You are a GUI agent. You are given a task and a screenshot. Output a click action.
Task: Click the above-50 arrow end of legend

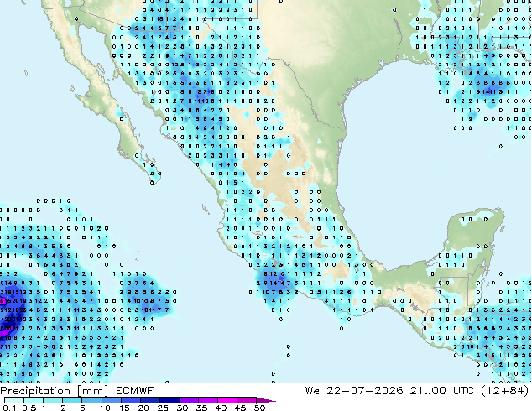(265, 400)
